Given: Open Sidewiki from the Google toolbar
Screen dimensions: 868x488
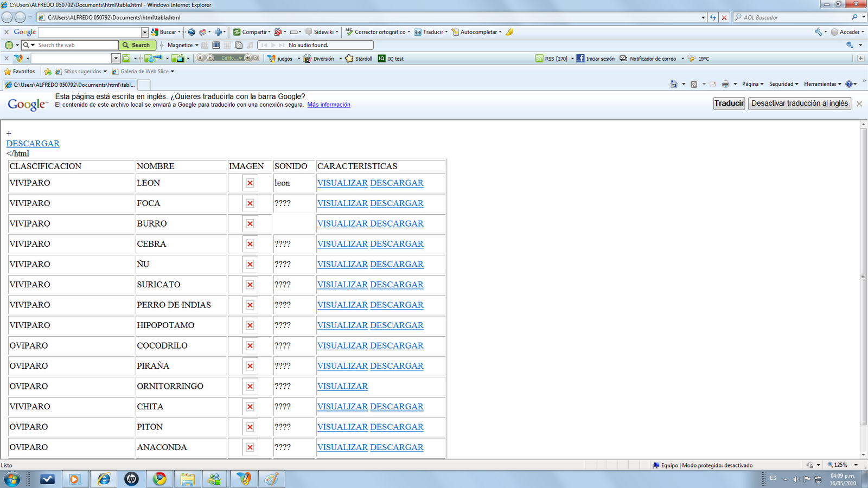Looking at the screenshot, I should coord(323,32).
